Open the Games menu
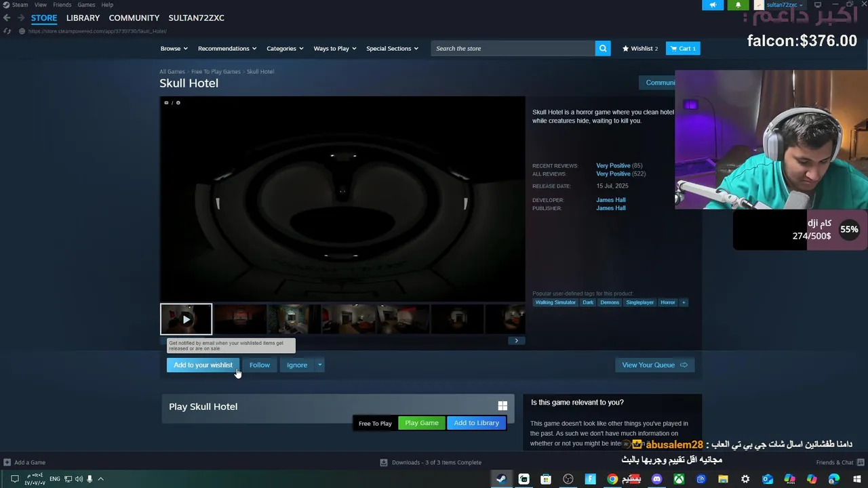 pyautogui.click(x=86, y=5)
